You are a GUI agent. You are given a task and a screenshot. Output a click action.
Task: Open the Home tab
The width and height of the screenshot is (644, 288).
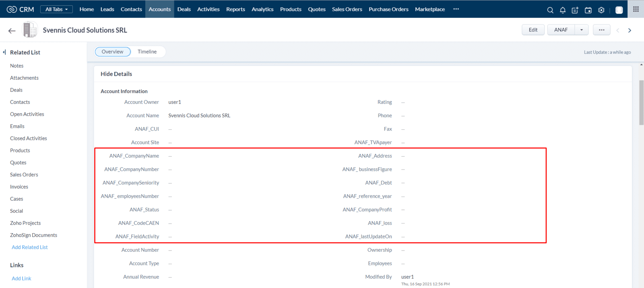[87, 9]
